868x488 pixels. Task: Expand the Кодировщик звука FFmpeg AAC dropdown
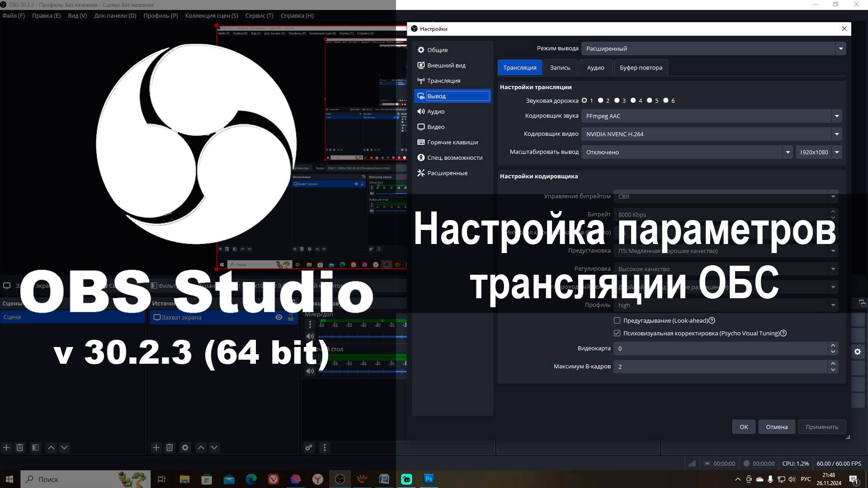(836, 116)
